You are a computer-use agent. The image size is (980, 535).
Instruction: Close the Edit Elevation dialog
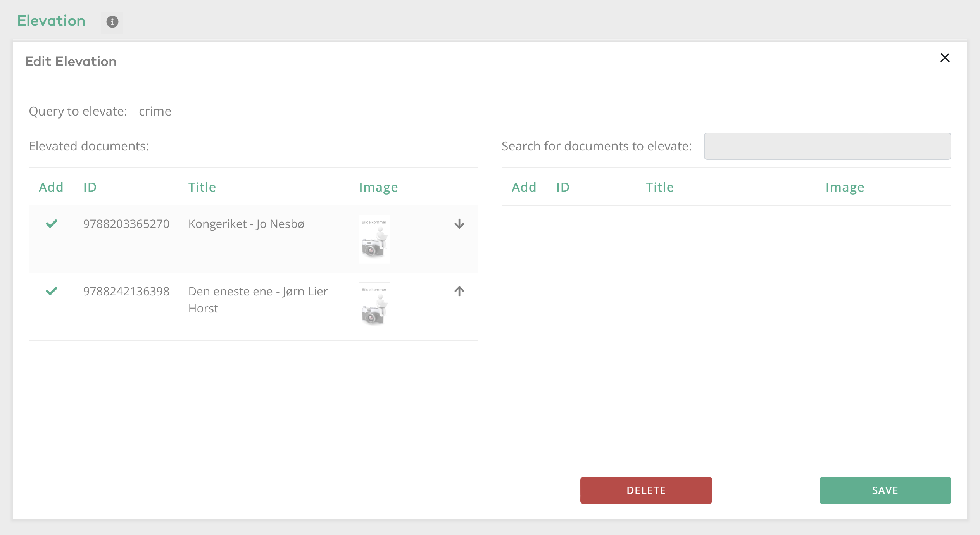945,58
